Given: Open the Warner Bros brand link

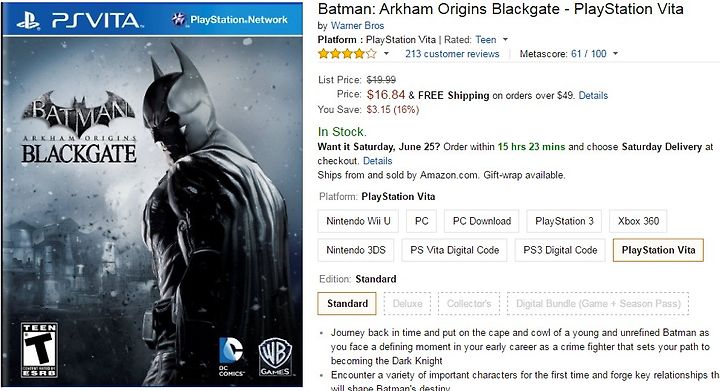Looking at the screenshot, I should click(357, 26).
